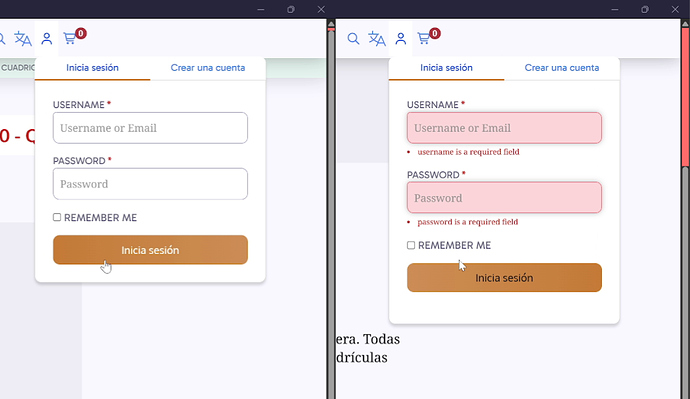Click the search magnifier in right window
690x399 pixels.
[353, 39]
